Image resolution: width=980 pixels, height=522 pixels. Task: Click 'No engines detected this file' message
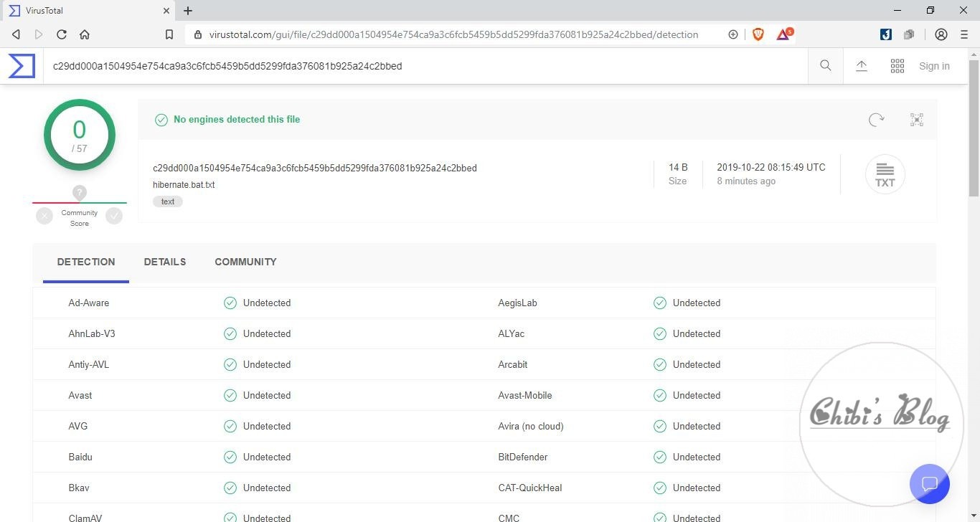point(237,120)
